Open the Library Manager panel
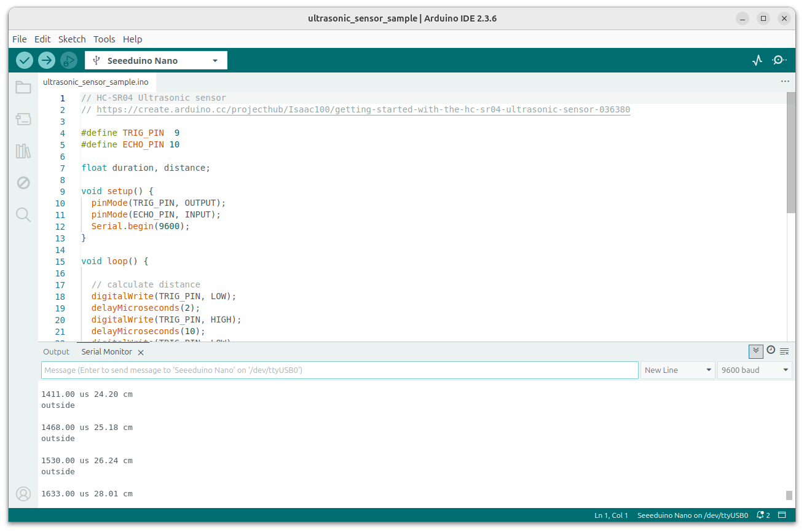 point(23,151)
